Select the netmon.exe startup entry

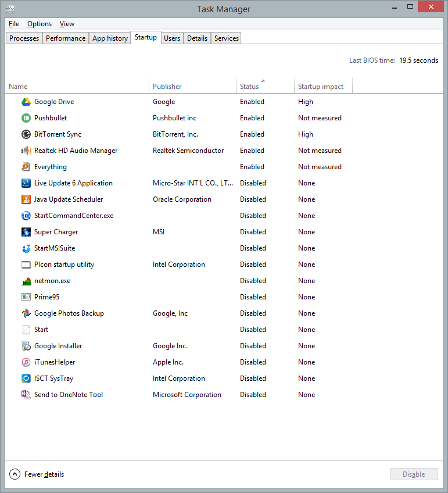tap(51, 281)
